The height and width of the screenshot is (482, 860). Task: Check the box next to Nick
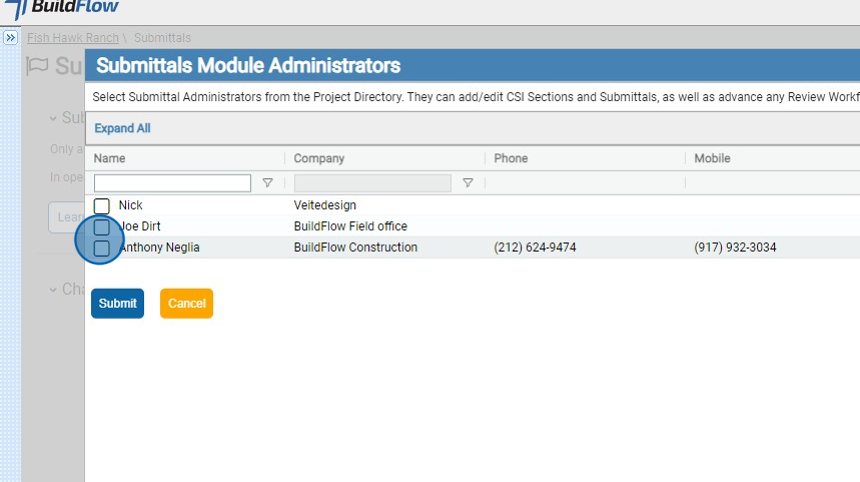[102, 206]
